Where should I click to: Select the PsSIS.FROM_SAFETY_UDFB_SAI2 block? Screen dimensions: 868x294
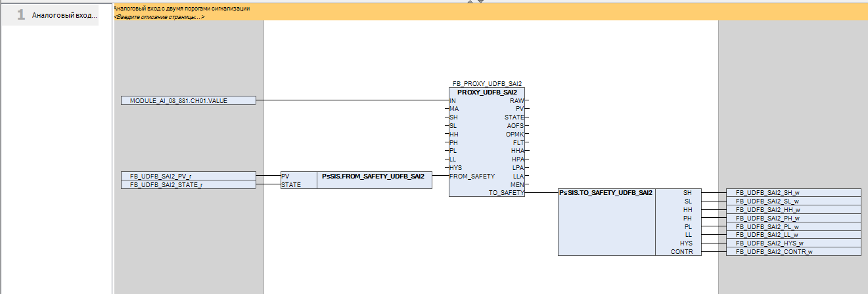374,176
